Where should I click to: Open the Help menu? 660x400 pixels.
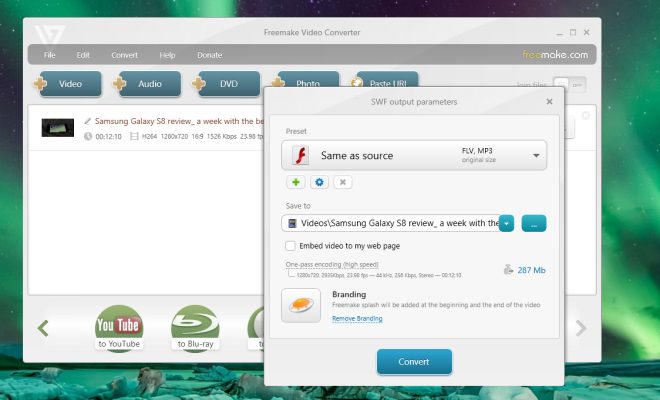pos(167,55)
